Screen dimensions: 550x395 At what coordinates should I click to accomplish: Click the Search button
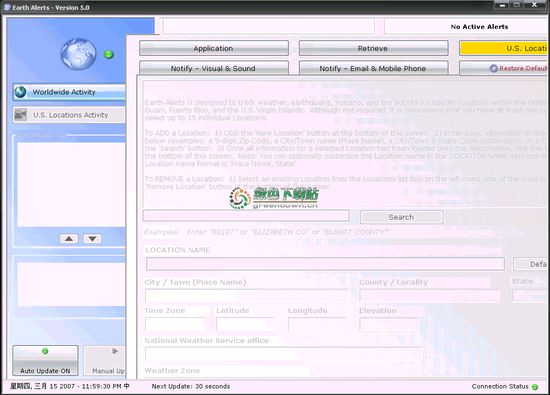(x=401, y=217)
